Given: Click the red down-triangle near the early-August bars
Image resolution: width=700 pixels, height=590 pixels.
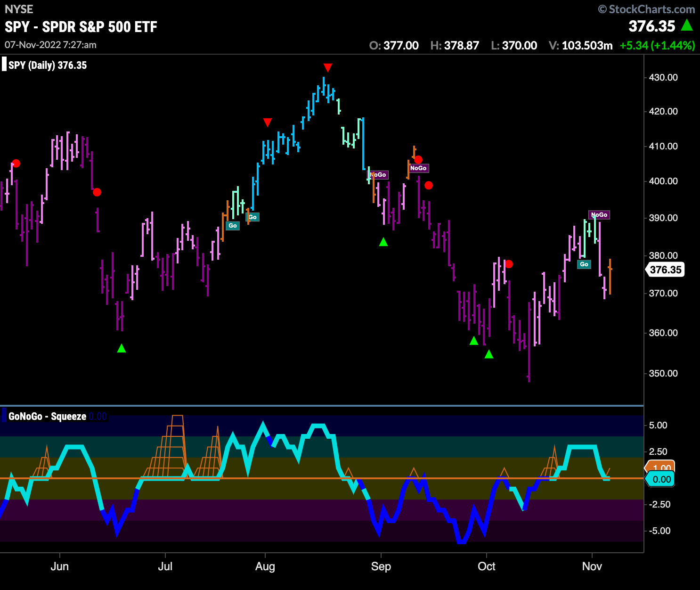Looking at the screenshot, I should 268,123.
